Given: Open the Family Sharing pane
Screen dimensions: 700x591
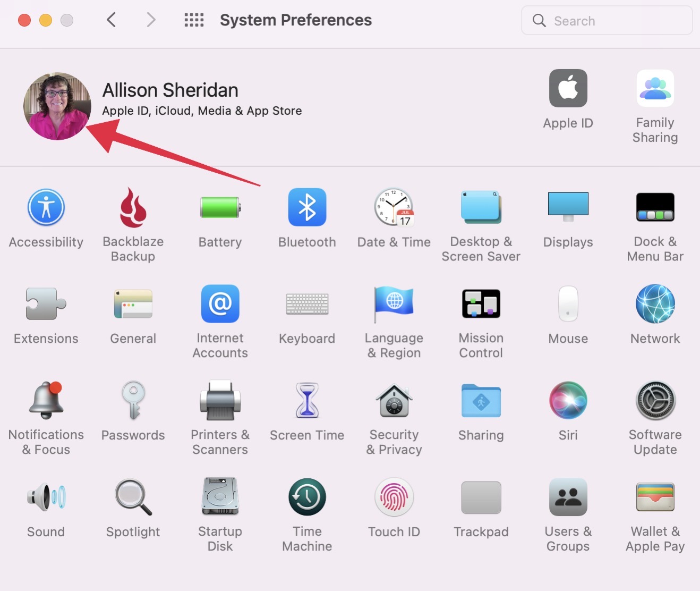Looking at the screenshot, I should (655, 89).
